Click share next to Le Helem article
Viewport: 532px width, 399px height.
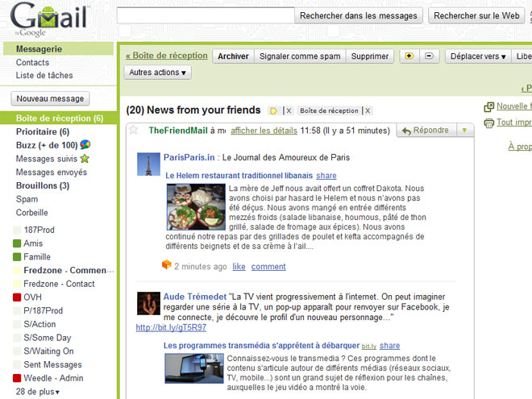[326, 176]
